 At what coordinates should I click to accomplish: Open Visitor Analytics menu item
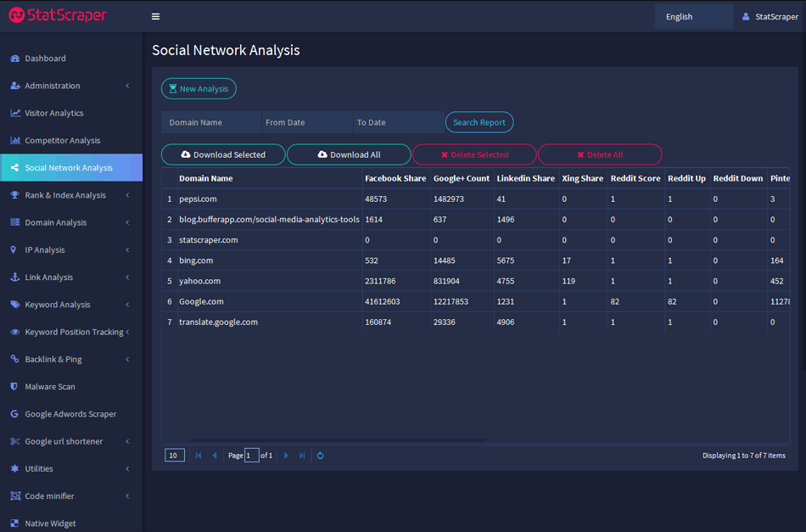pyautogui.click(x=71, y=113)
